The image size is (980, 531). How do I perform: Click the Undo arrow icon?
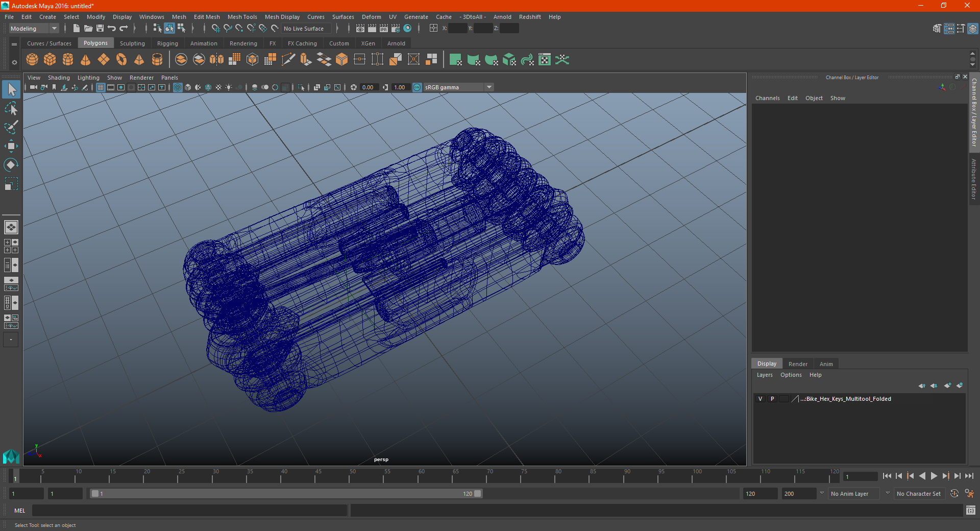(112, 29)
